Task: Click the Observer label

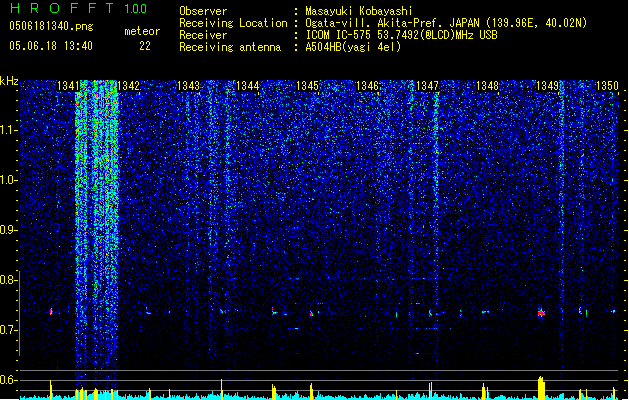Action: tap(203, 11)
